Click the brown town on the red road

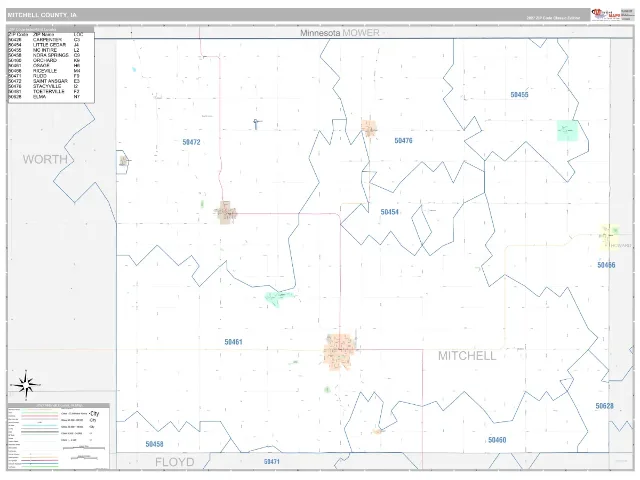[x=227, y=212]
